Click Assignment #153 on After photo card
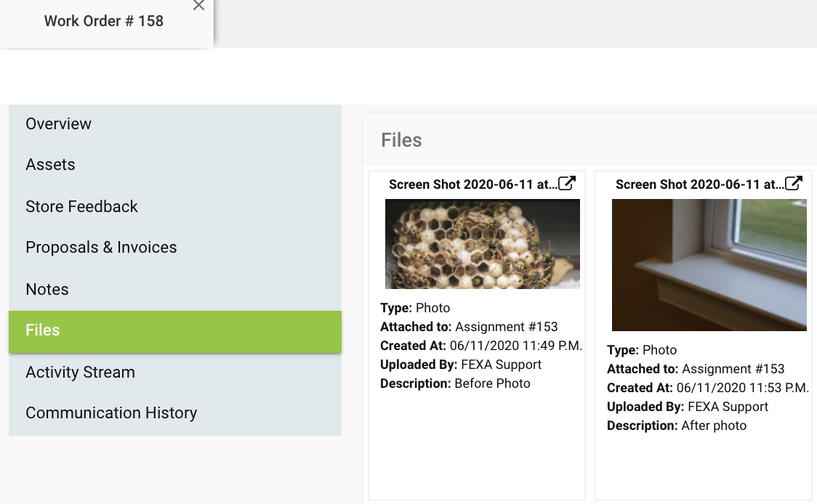This screenshot has width=817, height=504. [733, 369]
